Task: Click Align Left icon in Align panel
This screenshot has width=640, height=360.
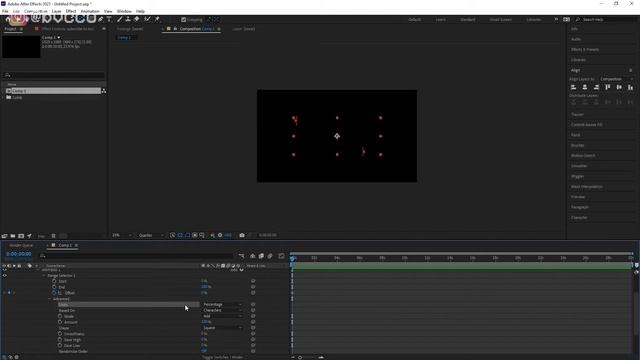Action: (x=573, y=87)
